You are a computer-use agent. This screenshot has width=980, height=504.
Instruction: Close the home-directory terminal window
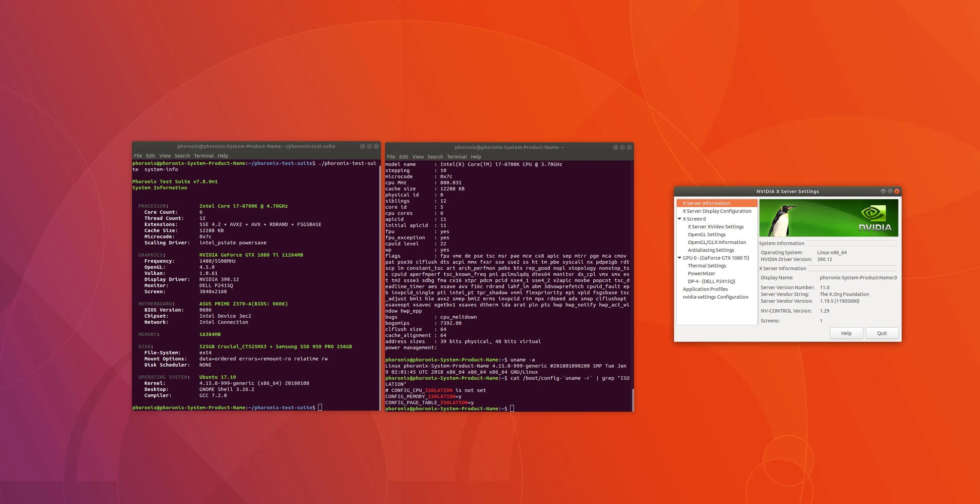click(x=629, y=147)
